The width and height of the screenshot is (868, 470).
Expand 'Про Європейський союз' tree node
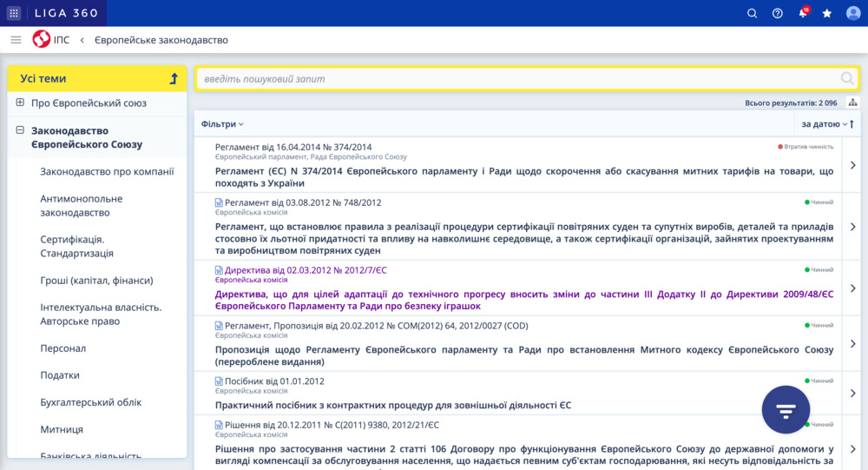(x=20, y=103)
